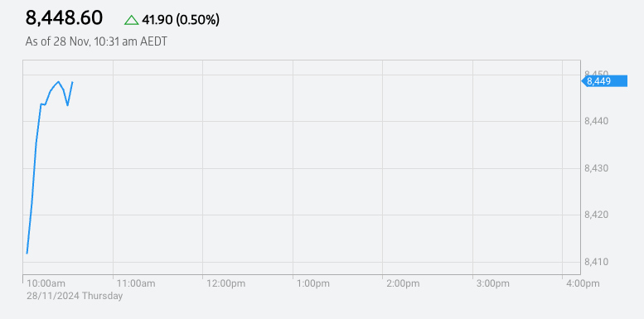This screenshot has width=644, height=319.
Task: Click the green up-triangle change icon
Action: pos(132,20)
